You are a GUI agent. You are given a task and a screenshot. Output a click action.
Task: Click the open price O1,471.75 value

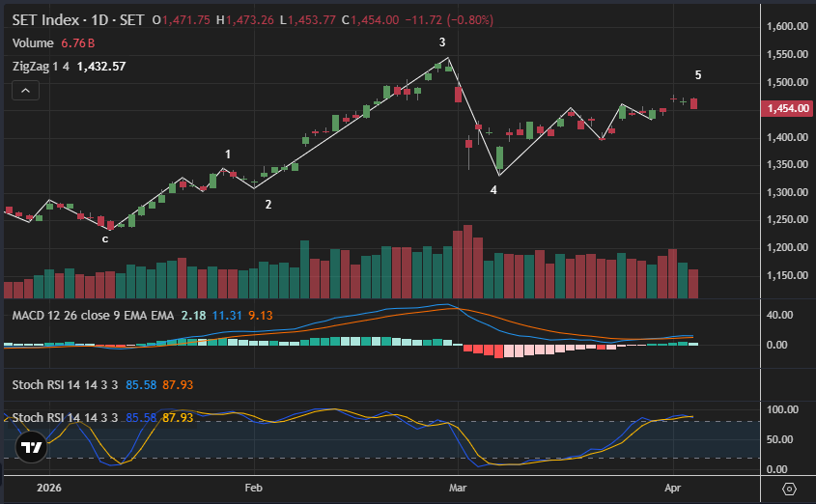pos(182,20)
